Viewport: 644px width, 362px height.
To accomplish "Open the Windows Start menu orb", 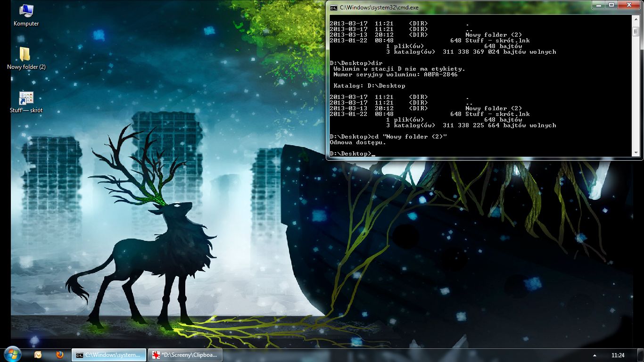I will pos(12,354).
